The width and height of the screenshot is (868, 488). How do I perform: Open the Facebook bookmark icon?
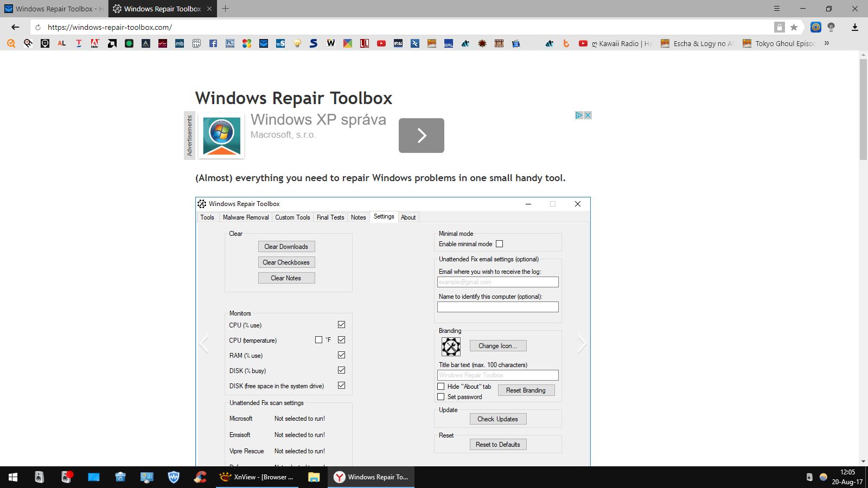[213, 43]
